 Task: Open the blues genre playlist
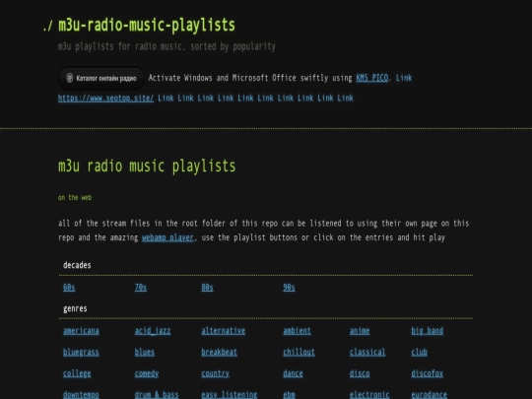tap(144, 352)
